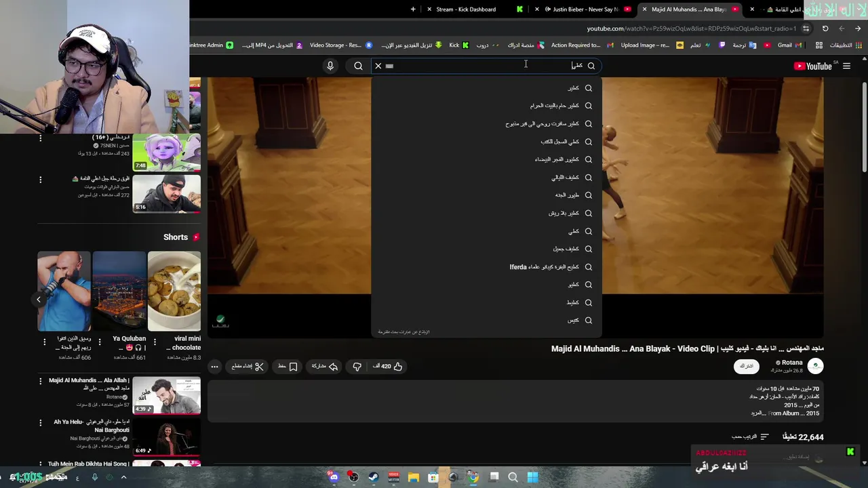868x488 pixels.
Task: Select the first search suggestion in the list
Action: click(x=486, y=88)
